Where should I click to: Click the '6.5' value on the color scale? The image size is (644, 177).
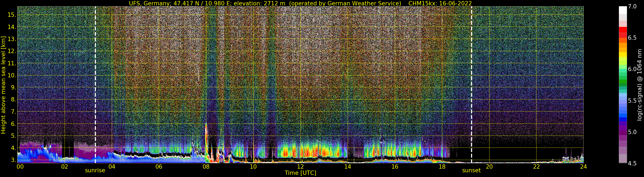coord(632,38)
